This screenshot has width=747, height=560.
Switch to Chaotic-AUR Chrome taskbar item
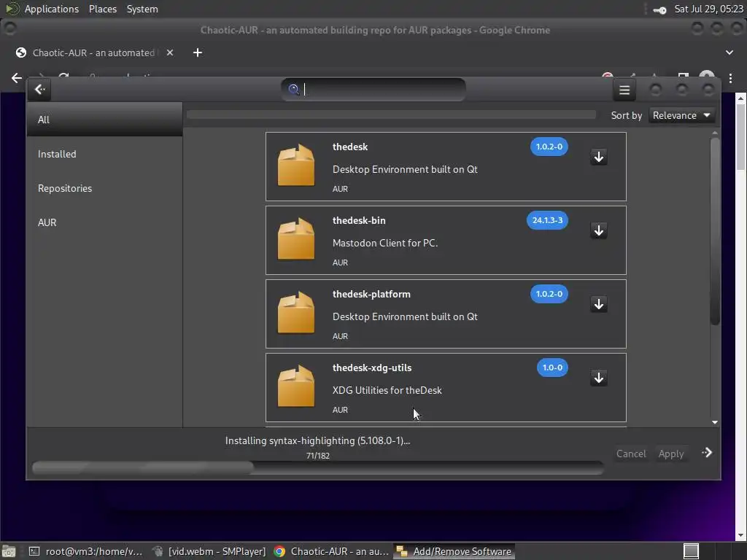(332, 551)
